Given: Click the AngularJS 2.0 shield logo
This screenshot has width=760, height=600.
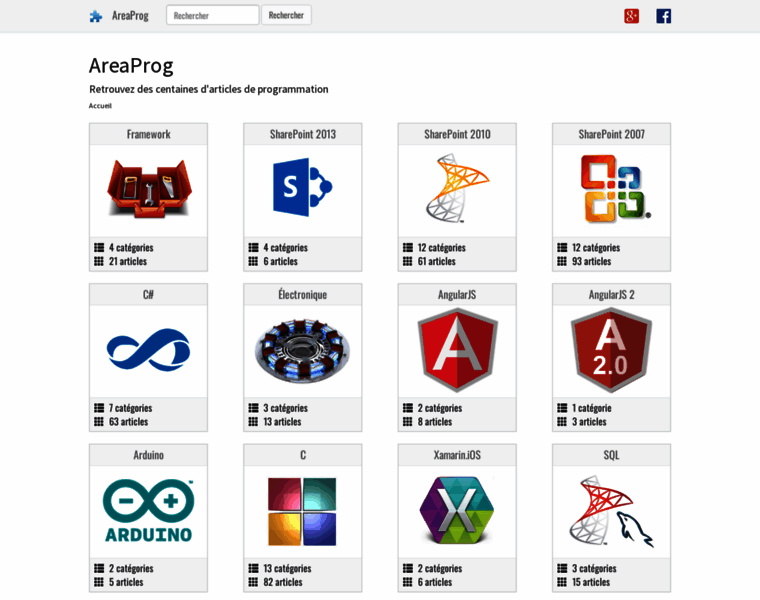Looking at the screenshot, I should click(611, 350).
